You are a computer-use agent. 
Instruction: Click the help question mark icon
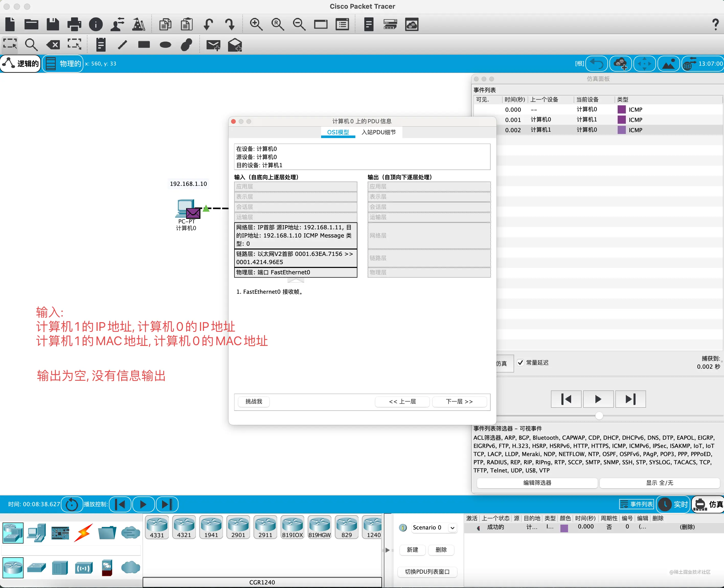[x=715, y=24]
